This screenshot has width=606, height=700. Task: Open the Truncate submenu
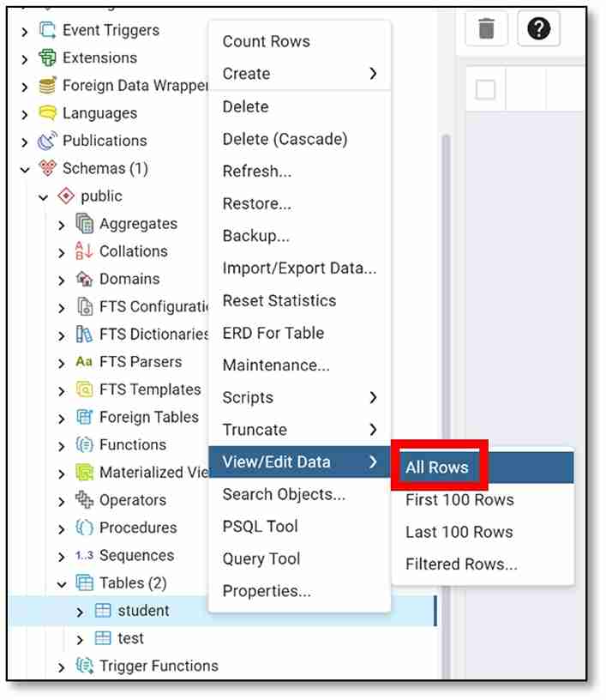[300, 430]
